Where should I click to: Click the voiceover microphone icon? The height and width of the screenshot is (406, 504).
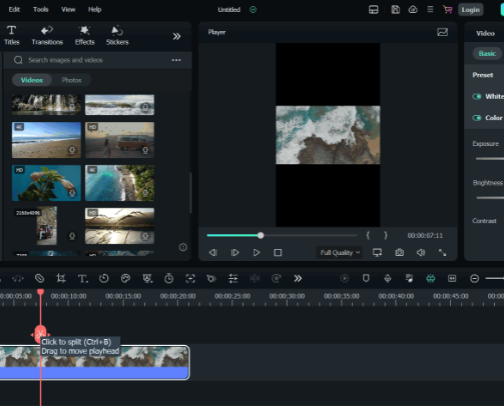tap(387, 278)
